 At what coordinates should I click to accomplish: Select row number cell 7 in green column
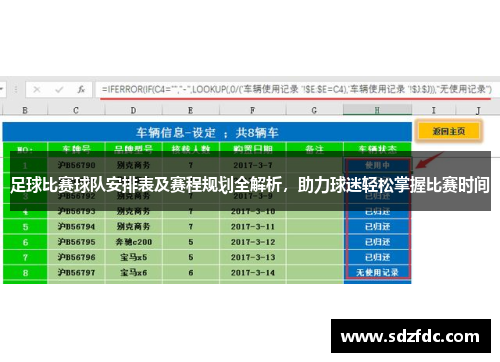tap(25, 258)
